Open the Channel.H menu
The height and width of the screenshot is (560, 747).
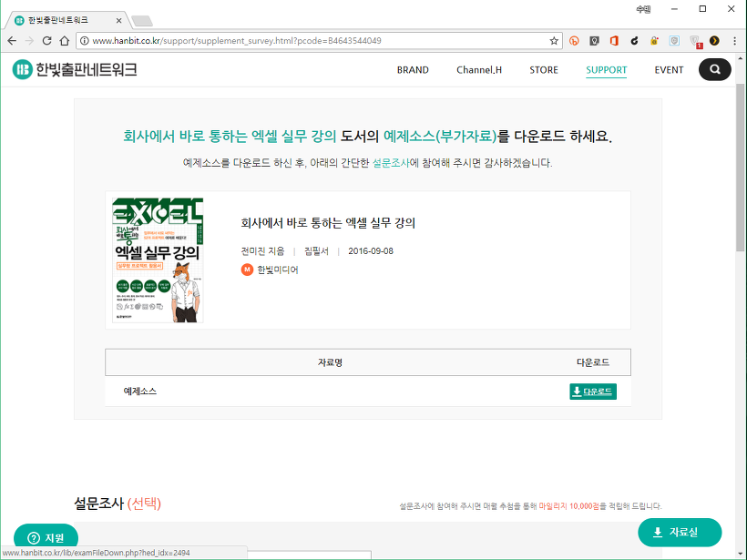[479, 70]
